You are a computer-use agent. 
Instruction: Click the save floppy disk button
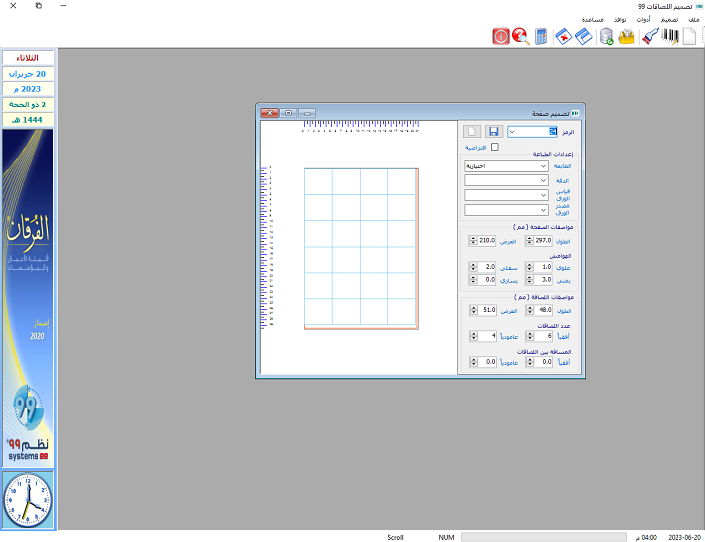tap(493, 131)
